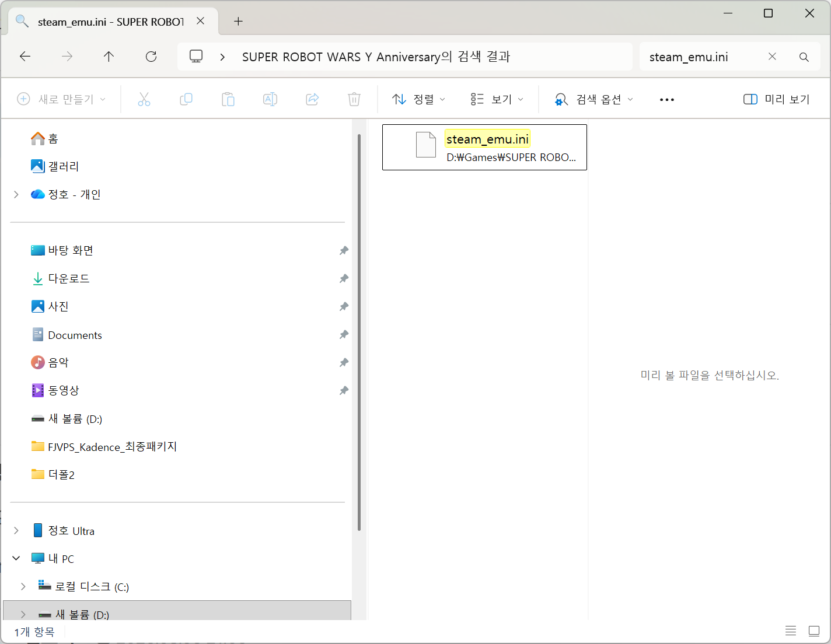This screenshot has width=831, height=644.
Task: Click the address bar chevron after PC icon
Action: click(222, 57)
